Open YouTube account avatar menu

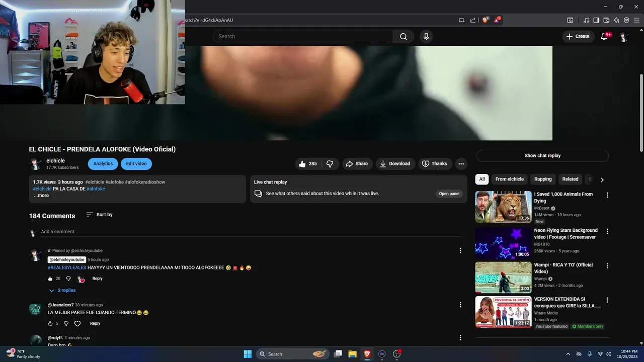tap(623, 37)
